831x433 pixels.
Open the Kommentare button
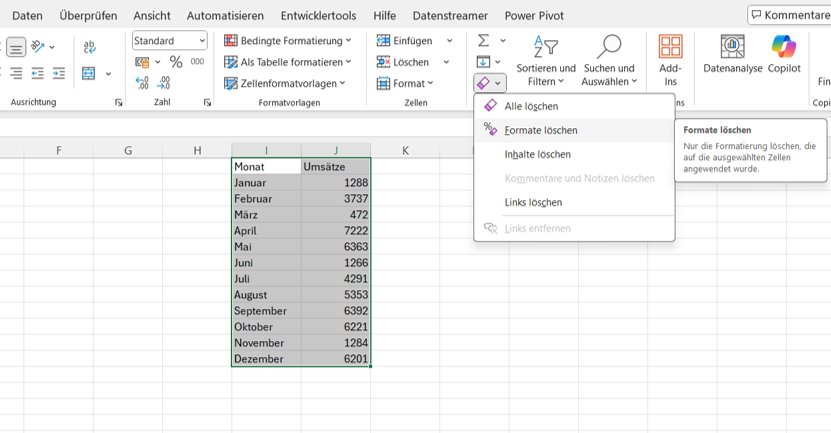pyautogui.click(x=790, y=15)
